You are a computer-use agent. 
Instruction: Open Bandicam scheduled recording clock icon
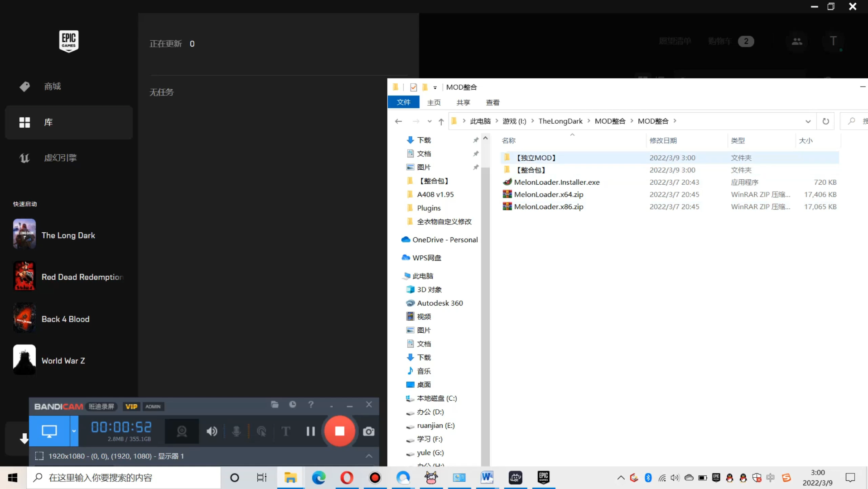(x=293, y=404)
